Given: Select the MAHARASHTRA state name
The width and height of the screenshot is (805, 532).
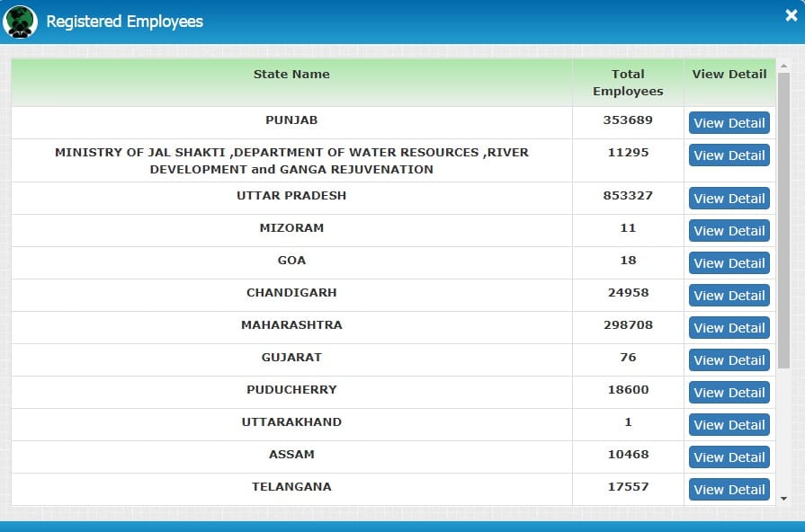Looking at the screenshot, I should pyautogui.click(x=291, y=324).
